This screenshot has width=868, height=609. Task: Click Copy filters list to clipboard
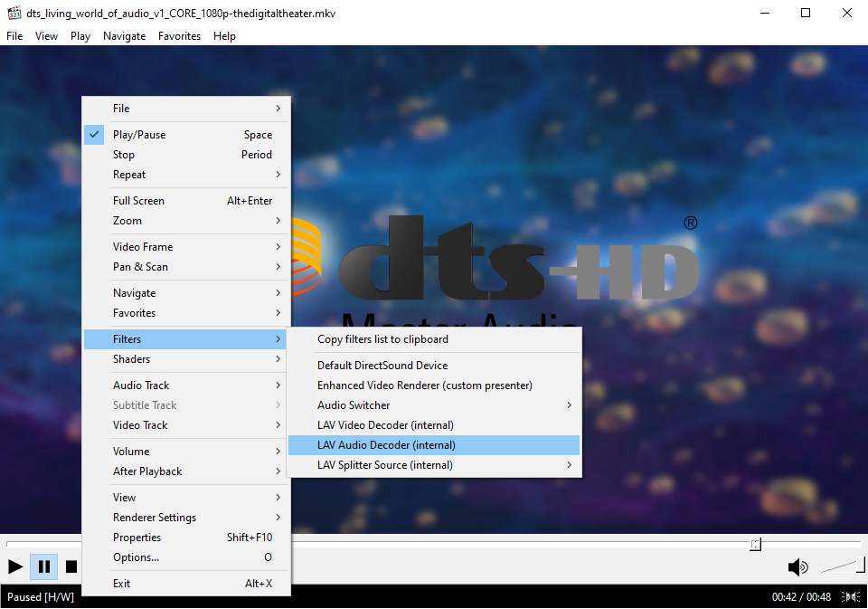click(434, 339)
